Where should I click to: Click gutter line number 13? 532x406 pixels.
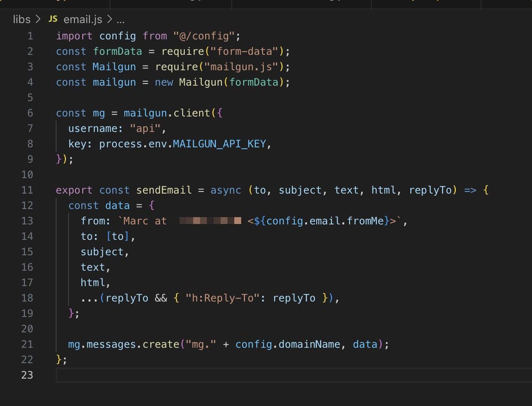tap(27, 221)
